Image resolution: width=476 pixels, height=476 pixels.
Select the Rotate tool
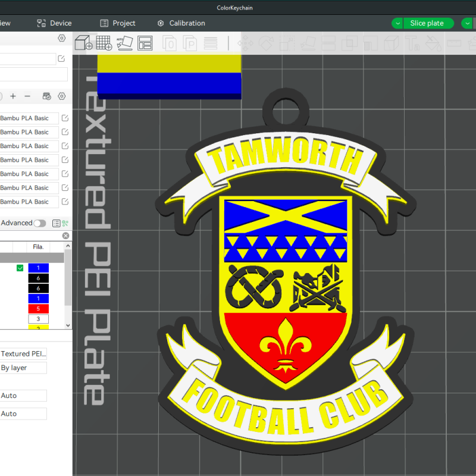pos(266,43)
